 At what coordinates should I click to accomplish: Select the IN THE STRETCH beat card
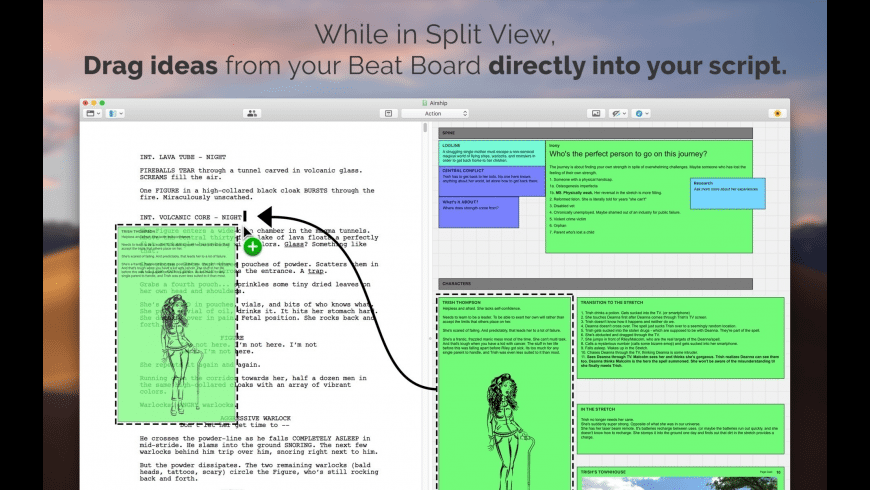click(681, 430)
